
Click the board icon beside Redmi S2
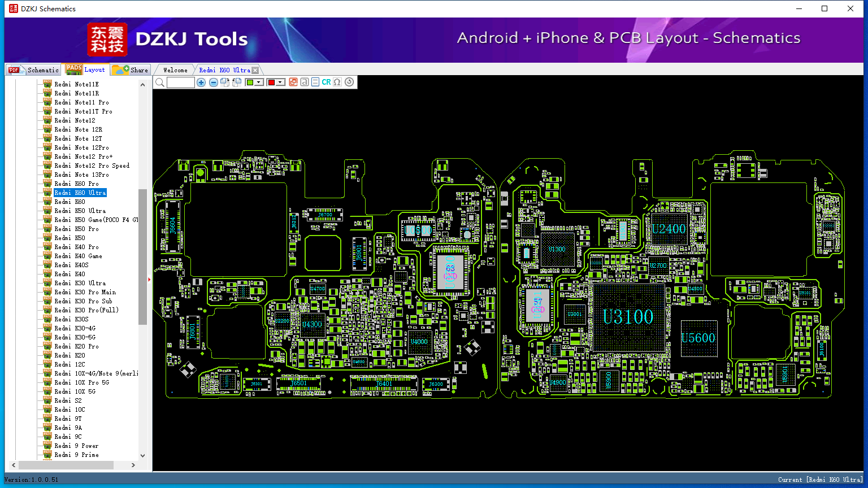(47, 400)
